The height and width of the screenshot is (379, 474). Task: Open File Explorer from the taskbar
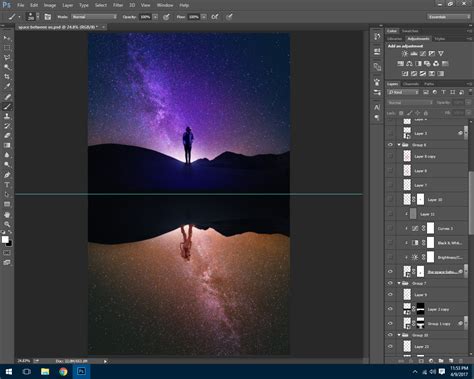(x=45, y=371)
